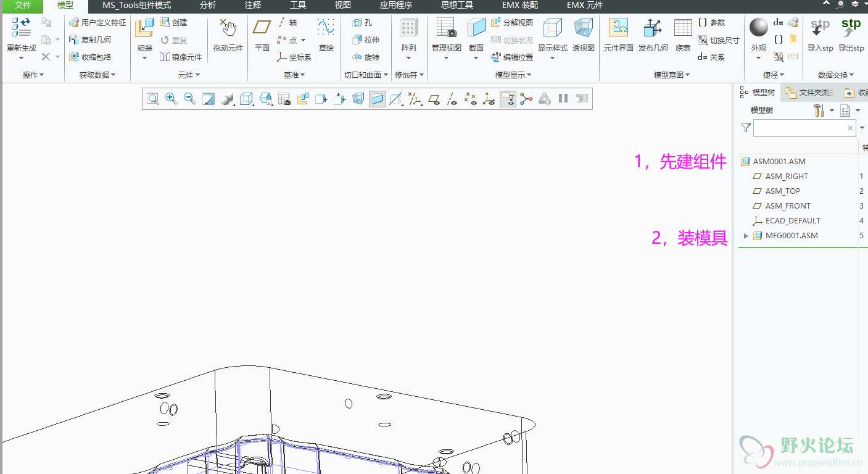This screenshot has height=474, width=868.
Task: Click the 关系 button
Action: 711,57
